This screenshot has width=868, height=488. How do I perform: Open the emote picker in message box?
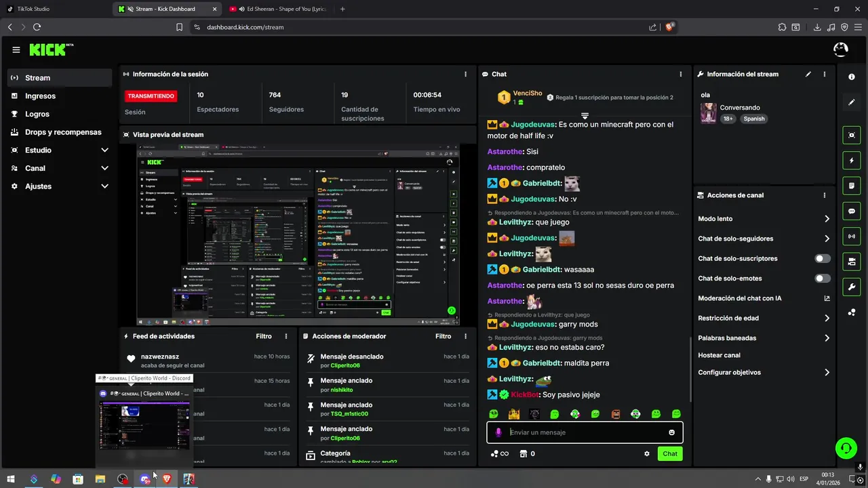pos(672,432)
